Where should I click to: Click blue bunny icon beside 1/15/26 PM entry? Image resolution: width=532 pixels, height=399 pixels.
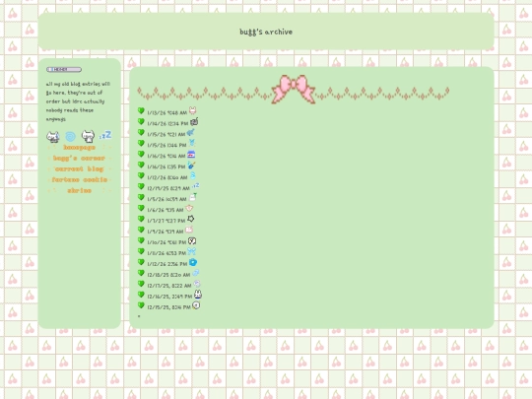(192, 143)
